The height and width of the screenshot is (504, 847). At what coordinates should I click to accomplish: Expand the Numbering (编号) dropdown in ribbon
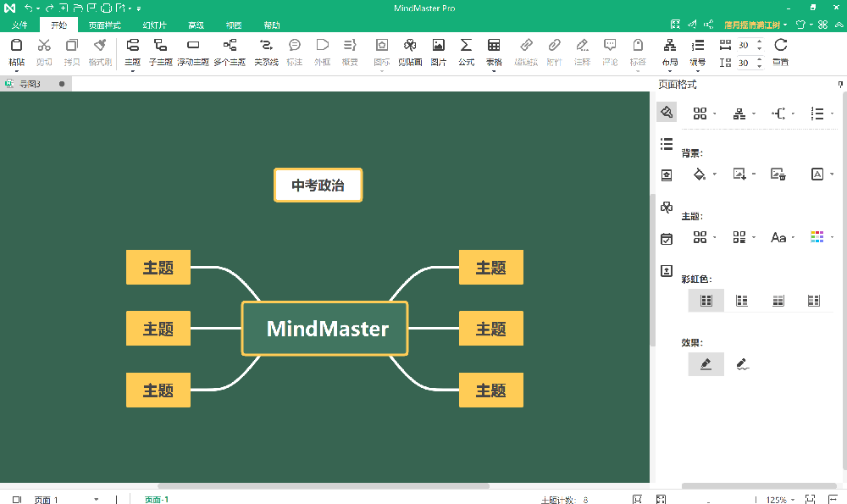tap(697, 71)
